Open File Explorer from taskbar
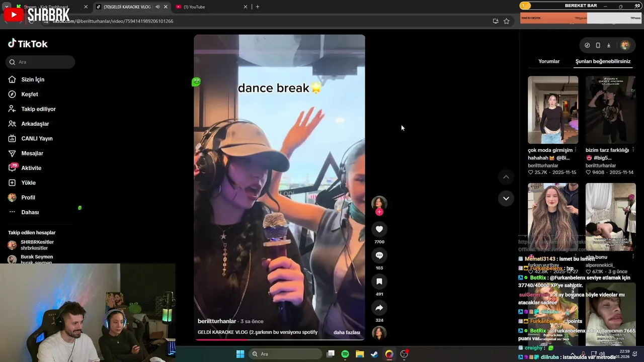 tap(360, 354)
